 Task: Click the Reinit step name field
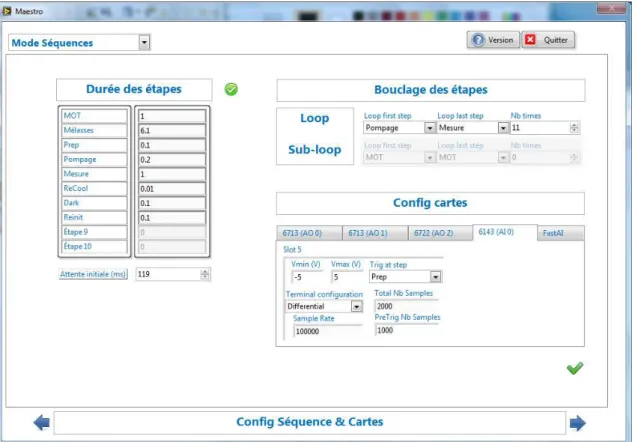(94, 218)
